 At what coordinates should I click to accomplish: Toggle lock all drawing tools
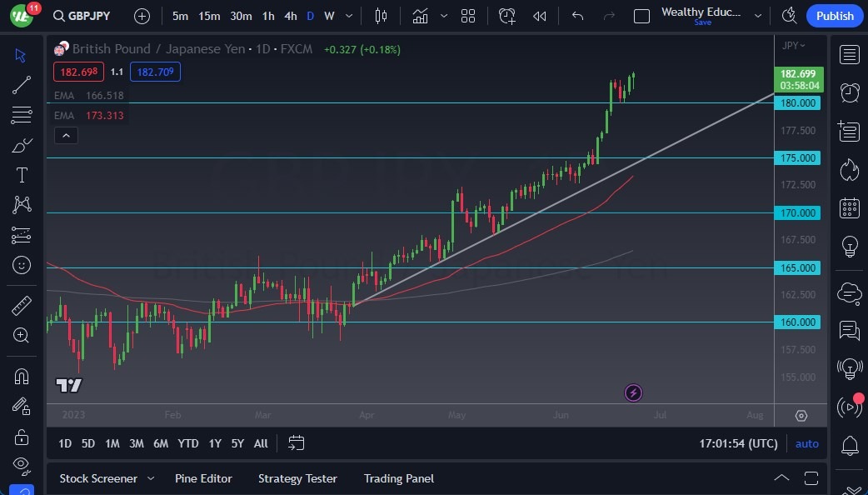click(22, 437)
